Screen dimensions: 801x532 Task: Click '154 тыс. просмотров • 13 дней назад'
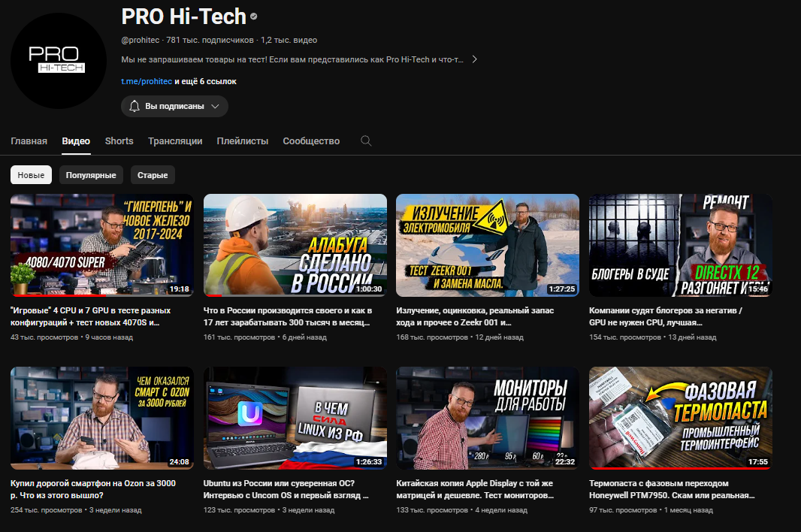tap(653, 337)
